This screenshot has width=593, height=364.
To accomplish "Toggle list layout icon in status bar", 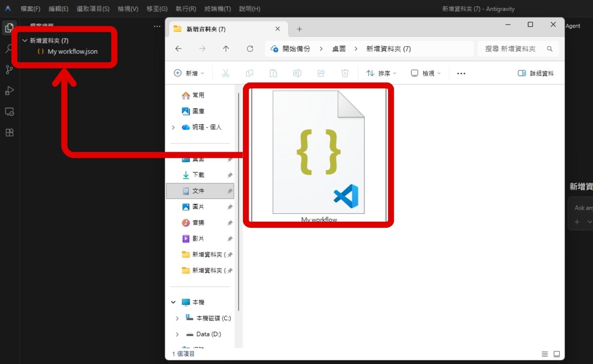I will point(544,354).
